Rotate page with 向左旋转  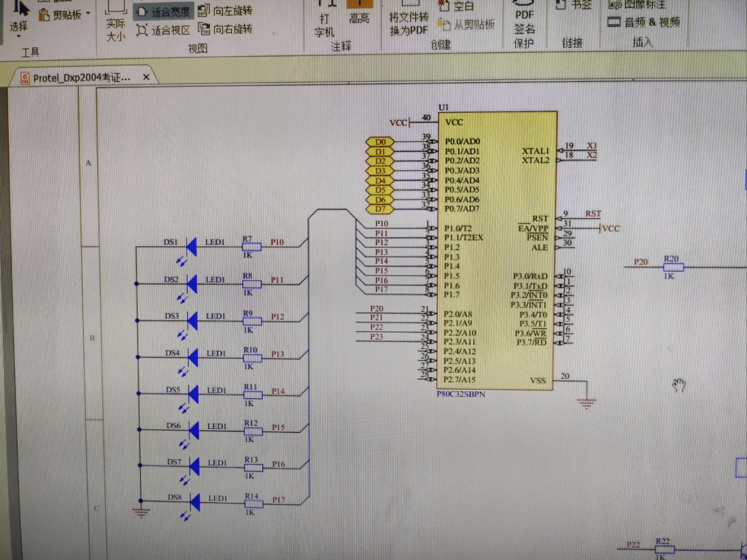click(x=225, y=10)
